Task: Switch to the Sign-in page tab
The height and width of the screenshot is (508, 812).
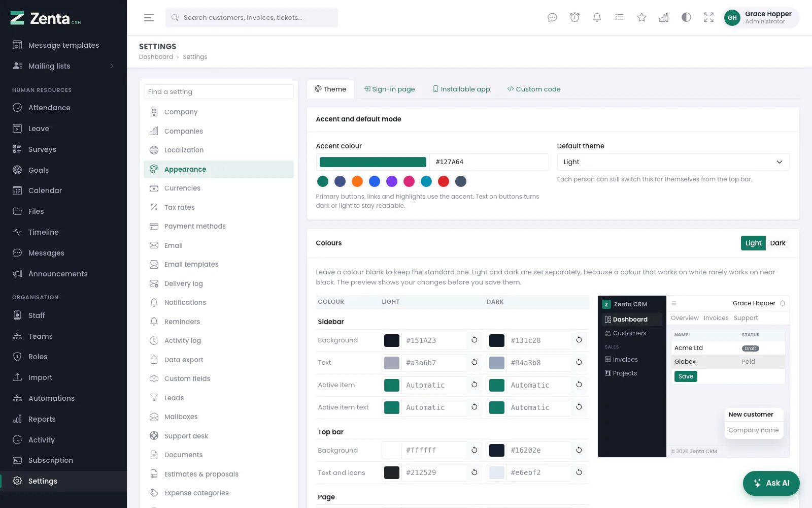Action: click(390, 89)
